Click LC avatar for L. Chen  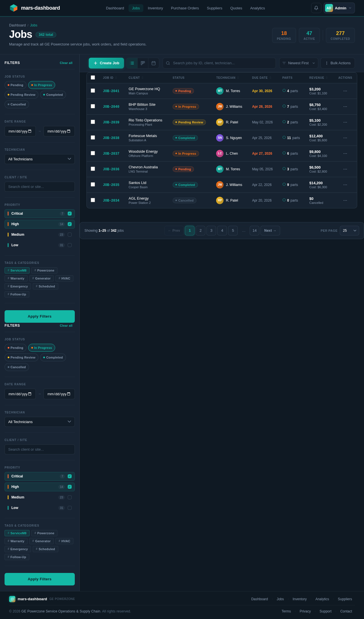(220, 154)
